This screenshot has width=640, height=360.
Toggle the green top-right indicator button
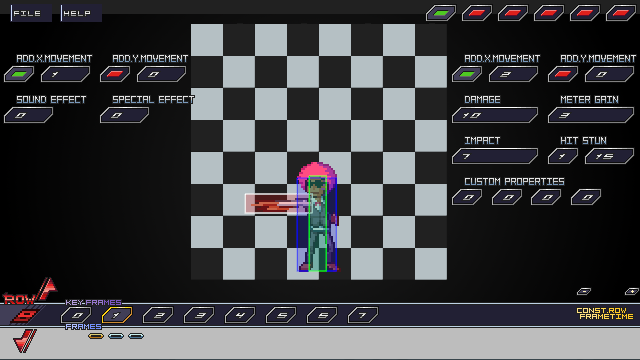[441, 13]
